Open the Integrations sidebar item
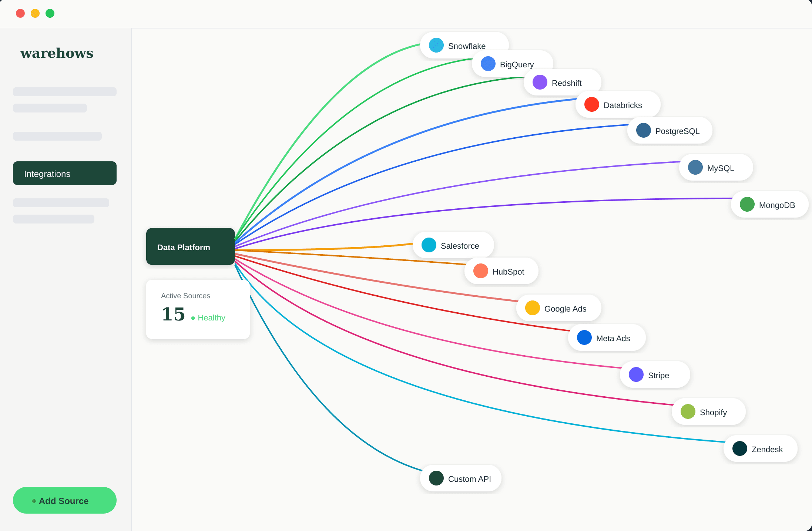The height and width of the screenshot is (531, 812). (64, 173)
